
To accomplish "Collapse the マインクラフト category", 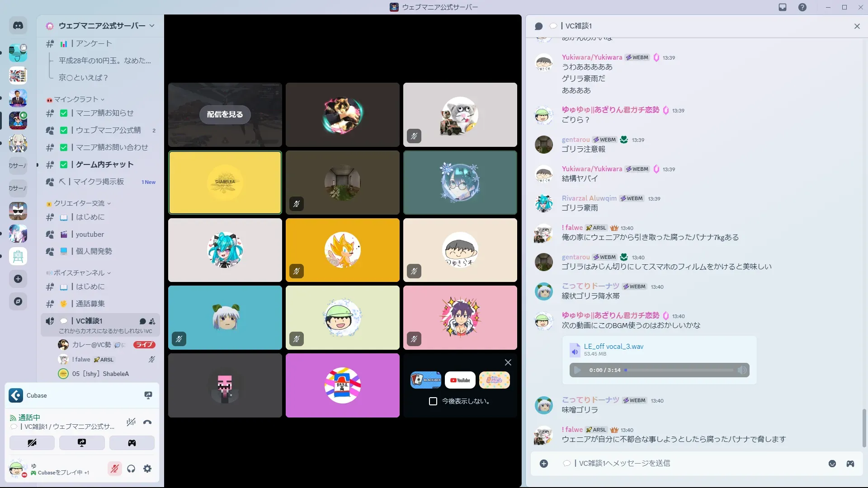I will click(76, 99).
